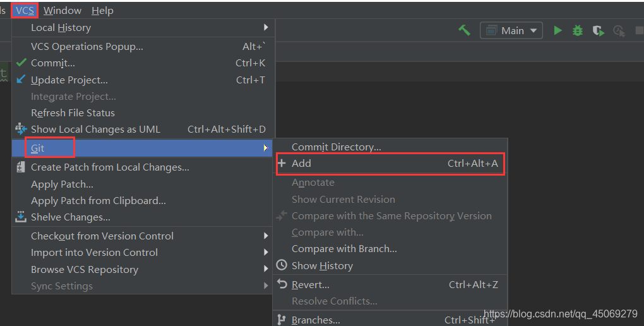Click the Shelve Changes tray icon
This screenshot has height=326, width=644.
pos(21,217)
